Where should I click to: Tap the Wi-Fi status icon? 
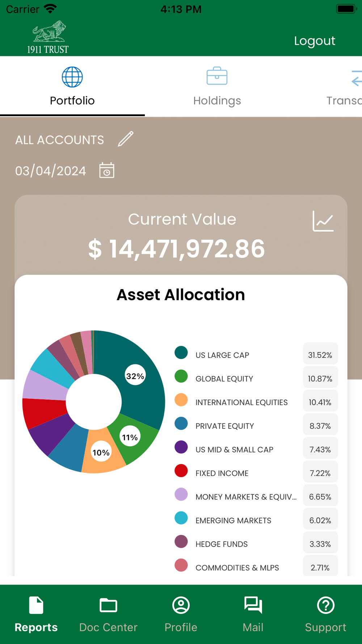50,9
